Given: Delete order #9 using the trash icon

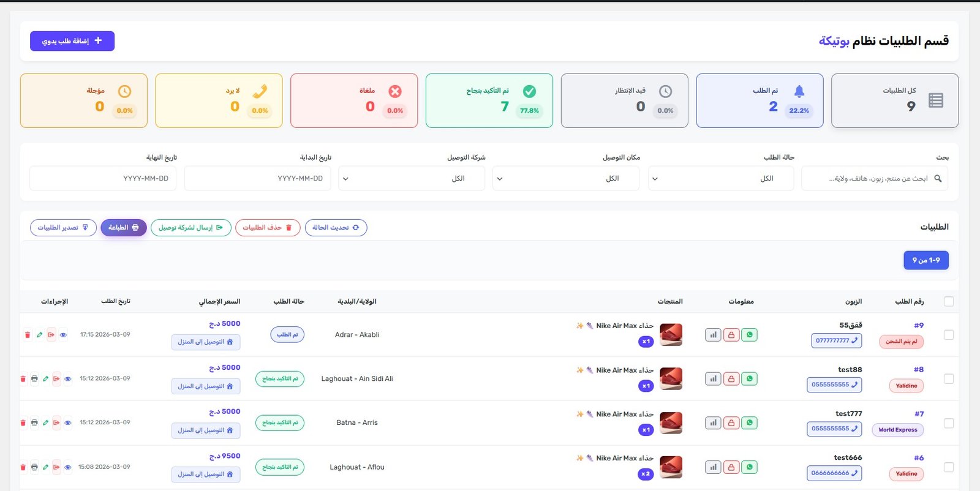Looking at the screenshot, I should click(27, 335).
